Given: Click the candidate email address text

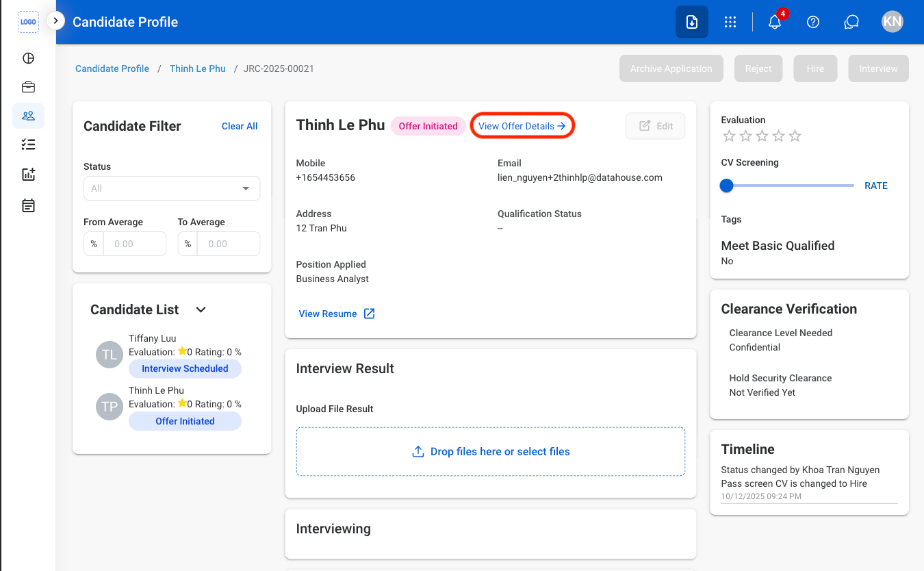Looking at the screenshot, I should pyautogui.click(x=580, y=177).
